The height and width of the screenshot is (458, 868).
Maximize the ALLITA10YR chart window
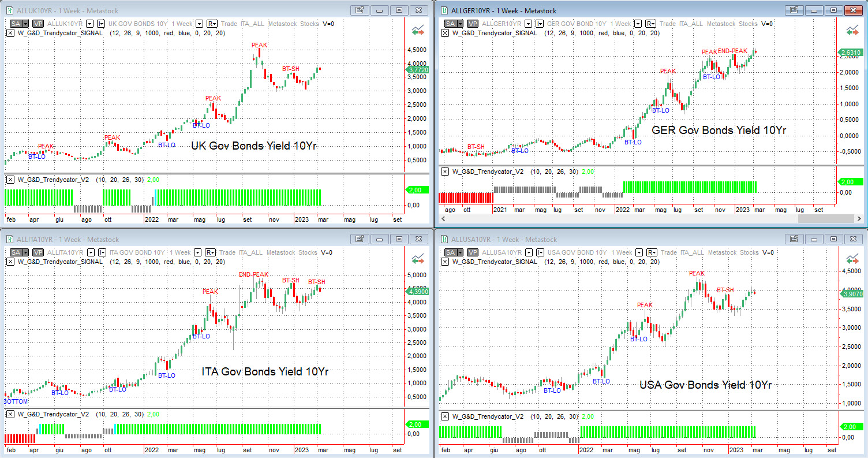pyautogui.click(x=398, y=239)
